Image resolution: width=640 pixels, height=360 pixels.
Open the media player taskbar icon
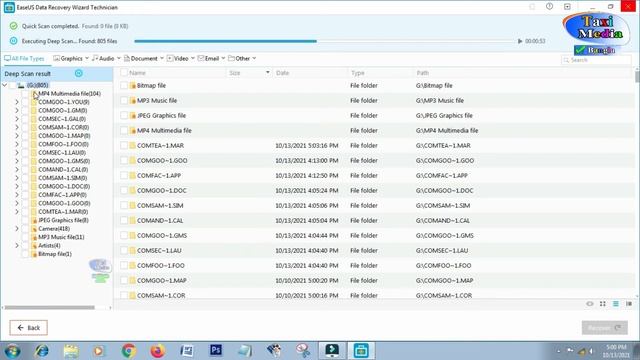tap(99, 351)
